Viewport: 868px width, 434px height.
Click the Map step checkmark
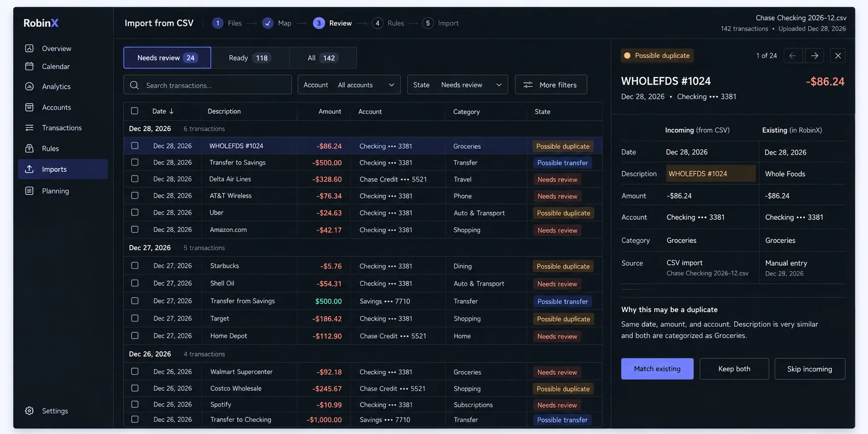click(x=268, y=23)
